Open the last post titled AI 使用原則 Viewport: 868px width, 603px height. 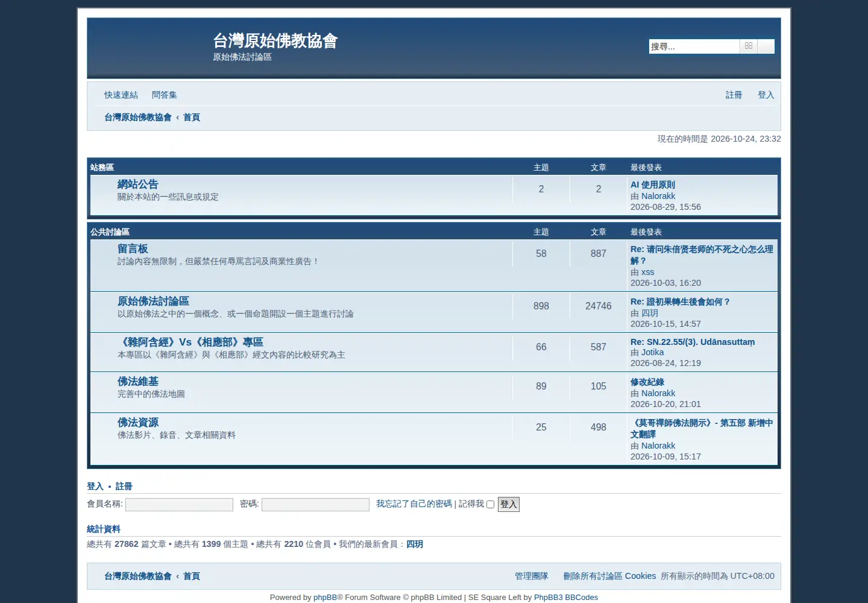click(653, 185)
